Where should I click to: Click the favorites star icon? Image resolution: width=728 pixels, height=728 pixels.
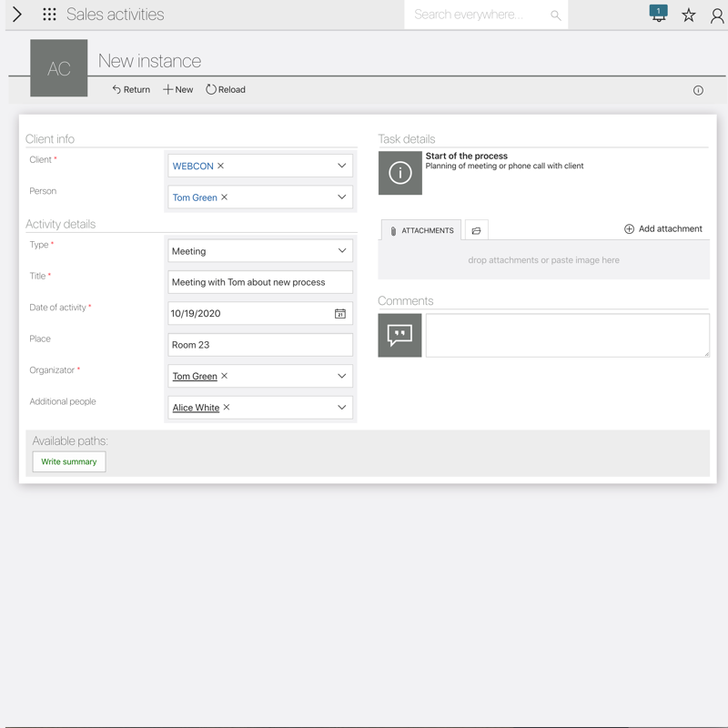click(689, 15)
